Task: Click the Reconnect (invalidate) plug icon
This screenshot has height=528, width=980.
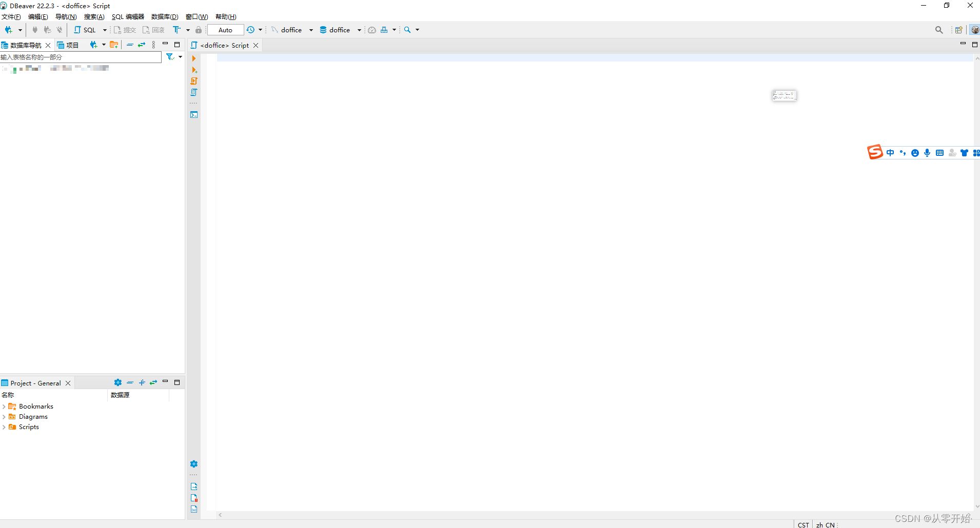Action: [x=47, y=30]
